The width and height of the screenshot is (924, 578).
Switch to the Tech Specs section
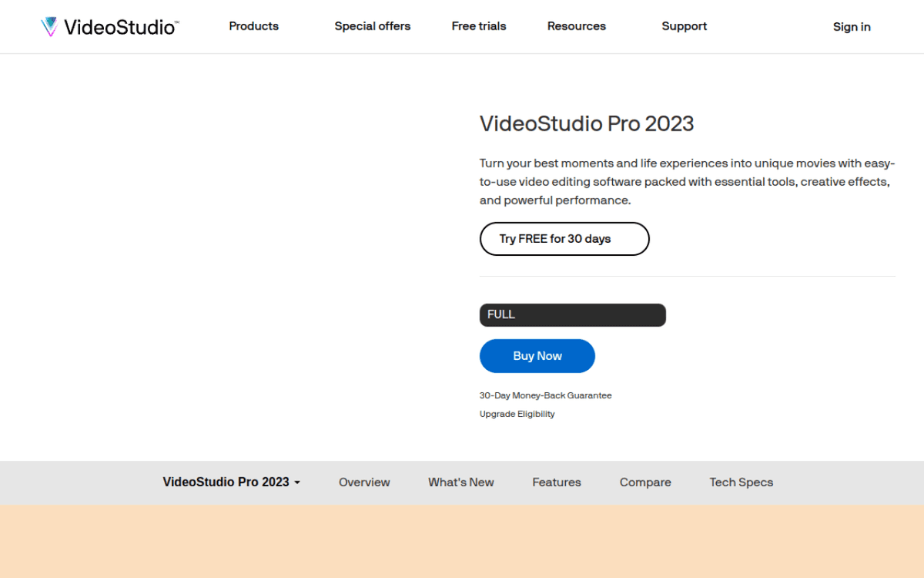[741, 482]
